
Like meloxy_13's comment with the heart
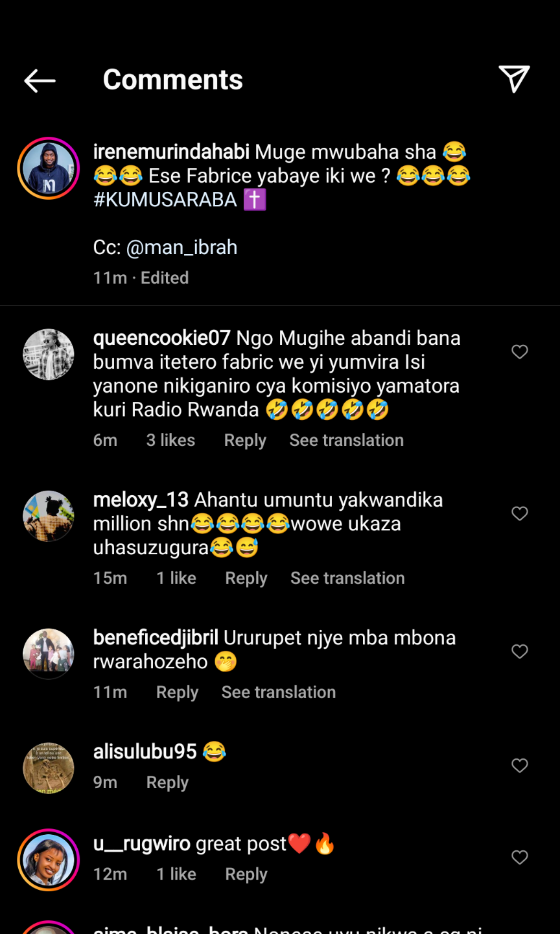click(x=520, y=514)
